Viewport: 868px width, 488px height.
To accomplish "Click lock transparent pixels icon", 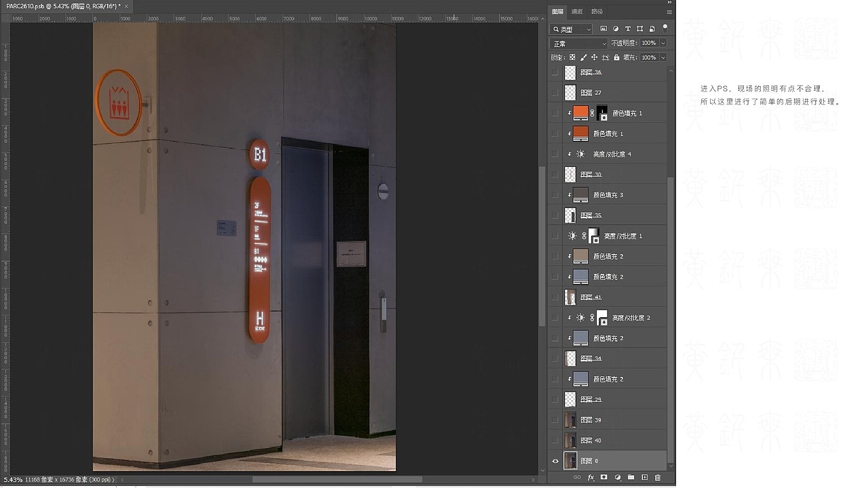I will coord(572,58).
